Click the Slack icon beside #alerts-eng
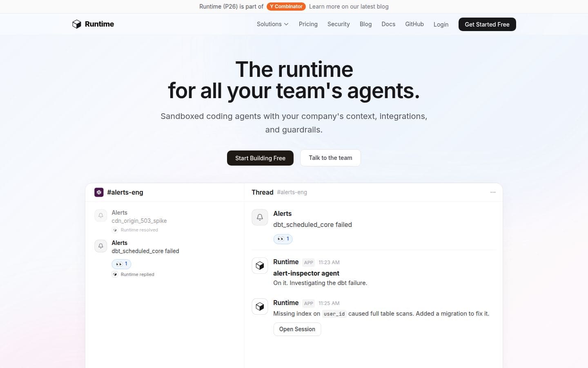Viewport: 588px width, 368px height. coord(99,192)
